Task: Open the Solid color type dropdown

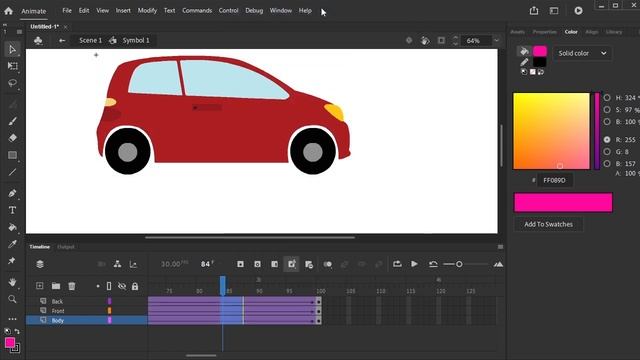Action: (x=582, y=53)
